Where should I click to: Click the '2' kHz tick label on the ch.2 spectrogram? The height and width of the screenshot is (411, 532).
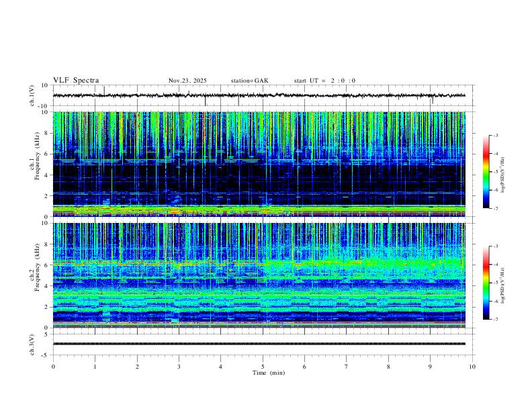coord(46,307)
